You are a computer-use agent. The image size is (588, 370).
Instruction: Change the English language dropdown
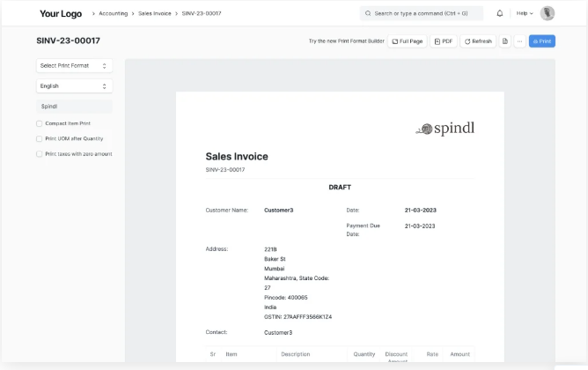74,86
